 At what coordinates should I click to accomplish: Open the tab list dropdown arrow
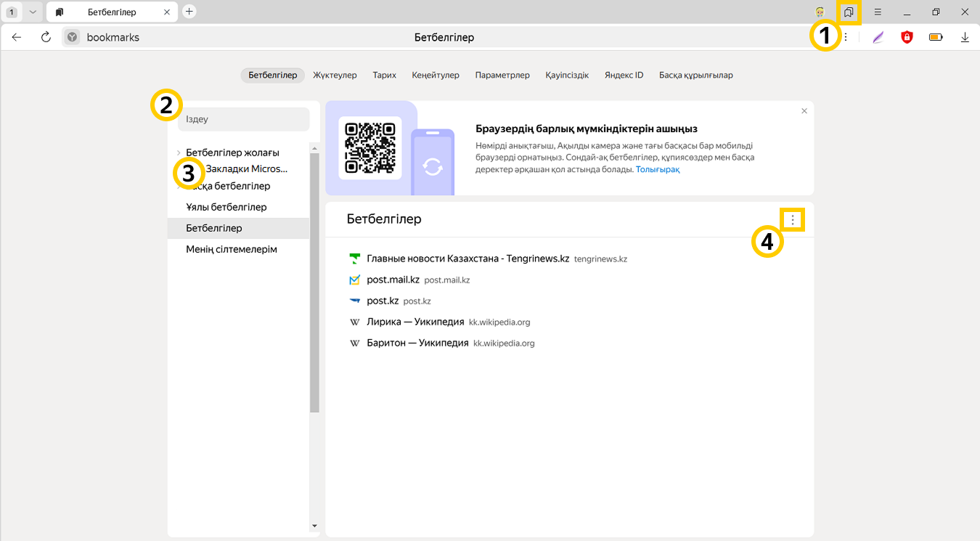[33, 12]
